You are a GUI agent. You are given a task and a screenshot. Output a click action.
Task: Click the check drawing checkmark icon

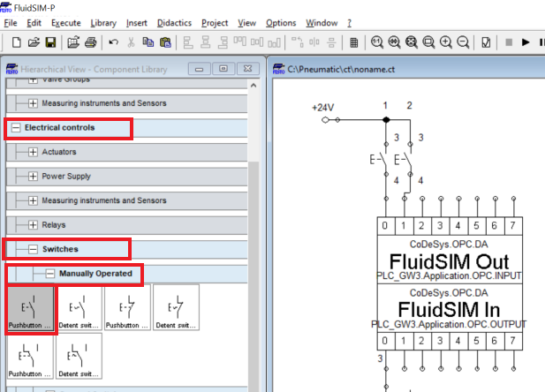coord(487,42)
